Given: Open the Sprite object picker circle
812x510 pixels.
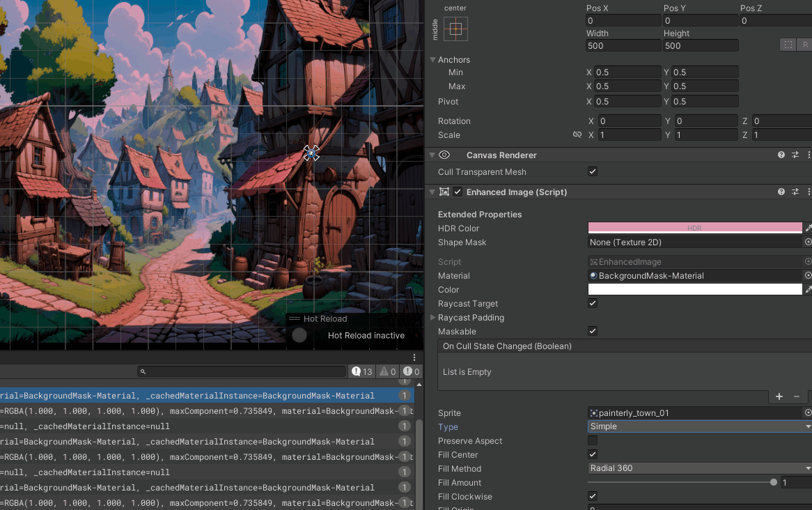Looking at the screenshot, I should (x=807, y=412).
